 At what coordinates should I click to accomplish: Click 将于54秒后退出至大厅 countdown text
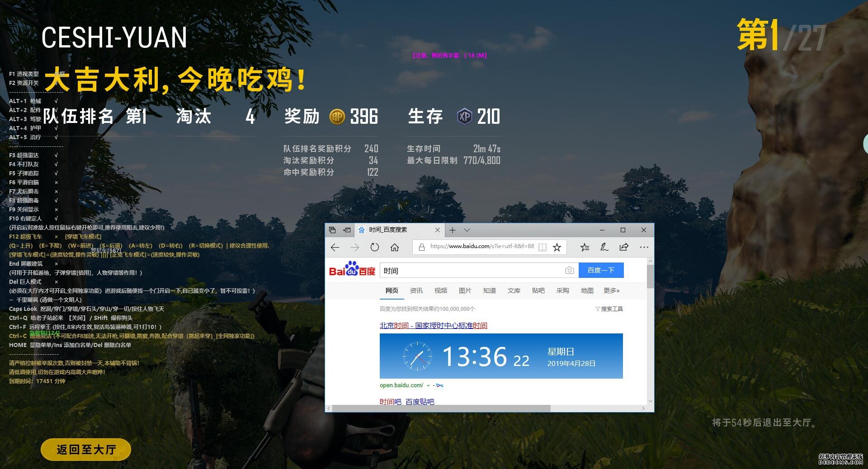[764, 422]
